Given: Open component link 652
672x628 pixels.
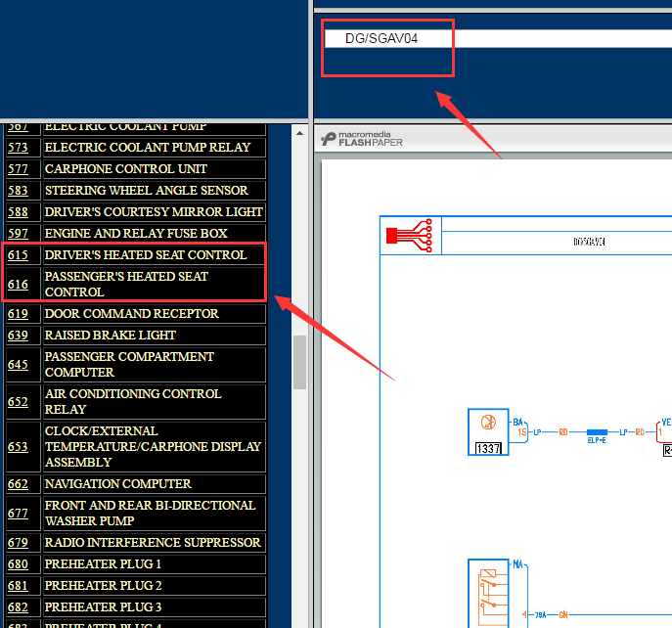Looking at the screenshot, I should (18, 402).
